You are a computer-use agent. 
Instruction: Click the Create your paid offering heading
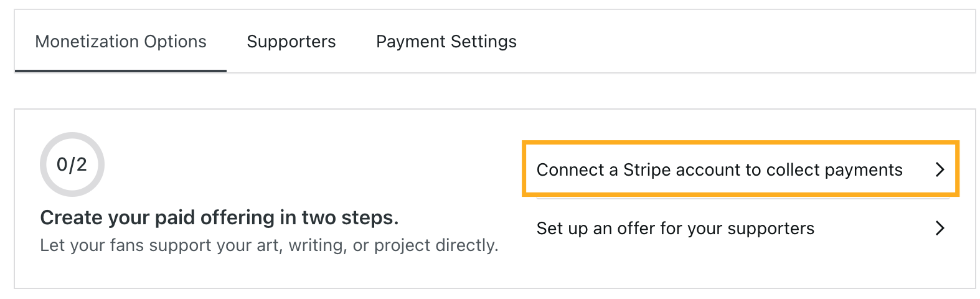tap(219, 217)
